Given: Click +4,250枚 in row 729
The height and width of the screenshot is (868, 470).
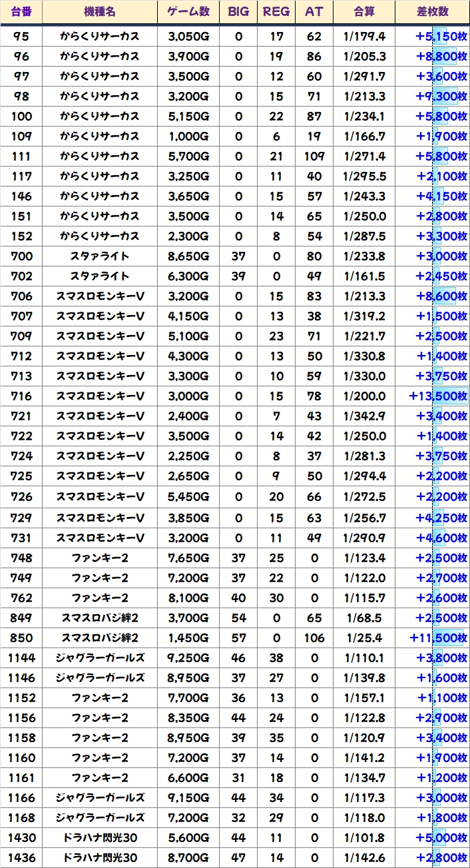Looking at the screenshot, I should pyautogui.click(x=441, y=518).
